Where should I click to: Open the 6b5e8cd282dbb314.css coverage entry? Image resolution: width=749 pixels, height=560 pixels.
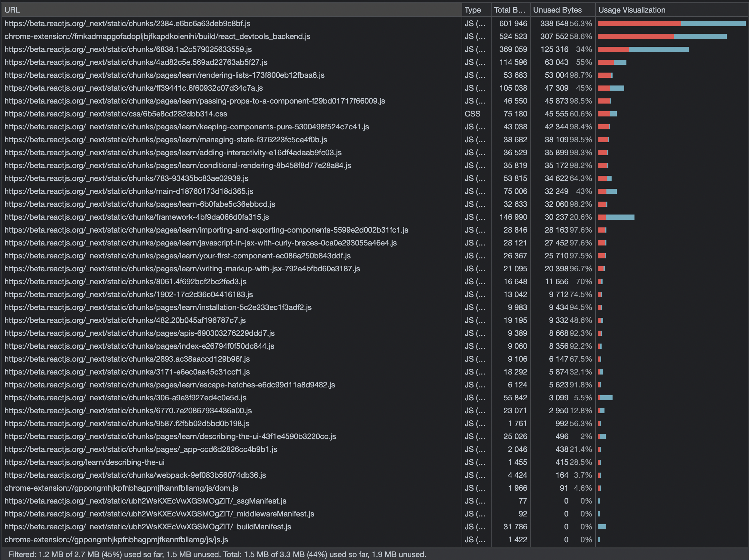[x=116, y=114]
